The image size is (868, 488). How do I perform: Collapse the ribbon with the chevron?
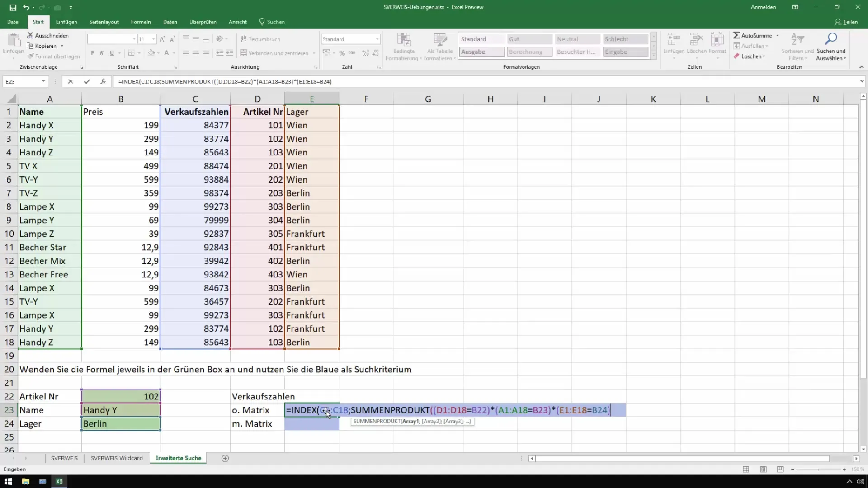[861, 67]
